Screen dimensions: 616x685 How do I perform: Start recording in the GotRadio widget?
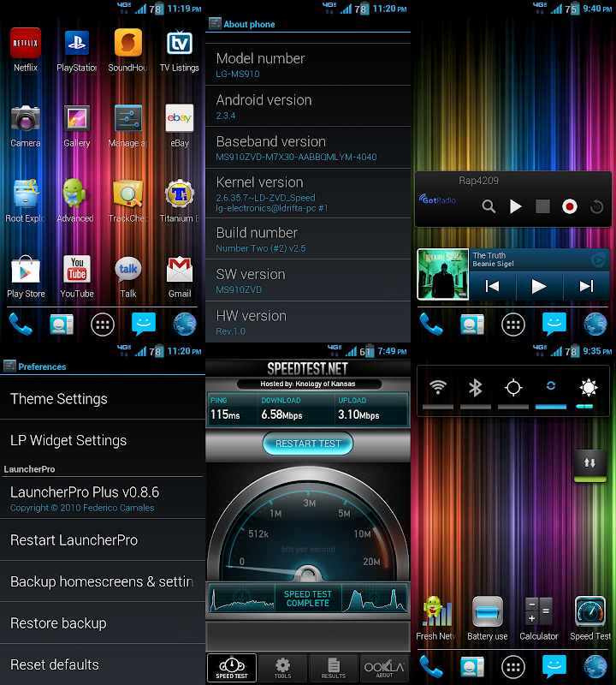(569, 206)
